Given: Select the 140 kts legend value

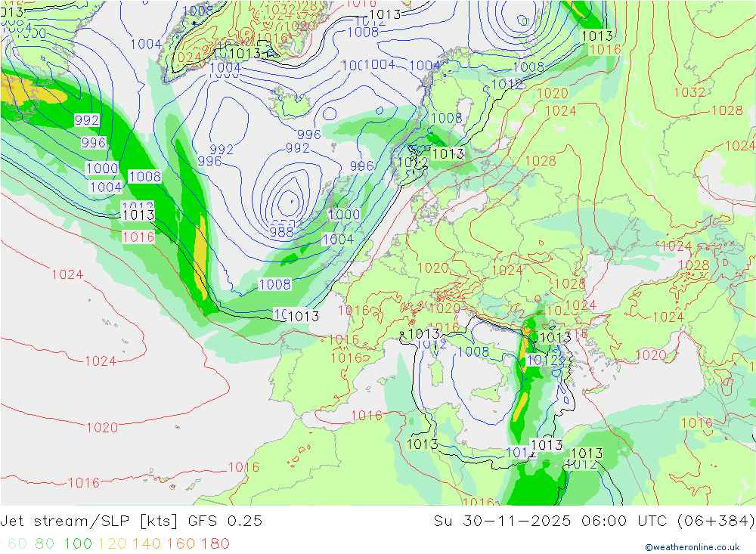Looking at the screenshot, I should pos(147,544).
